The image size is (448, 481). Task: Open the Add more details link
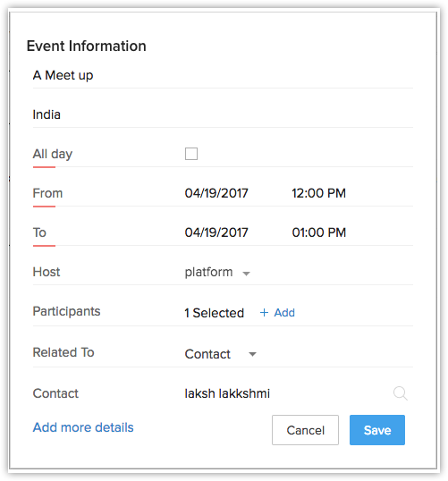tap(83, 427)
